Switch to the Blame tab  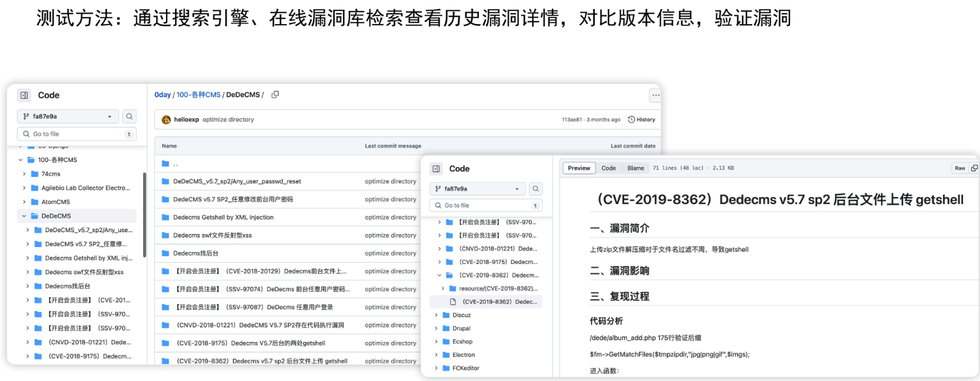(x=635, y=168)
